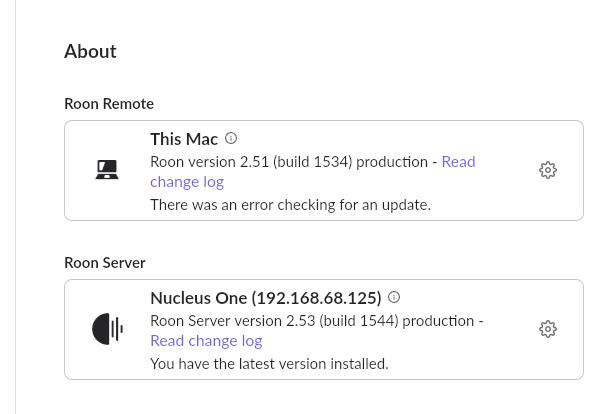Click the build 1534 text

tap(313, 162)
